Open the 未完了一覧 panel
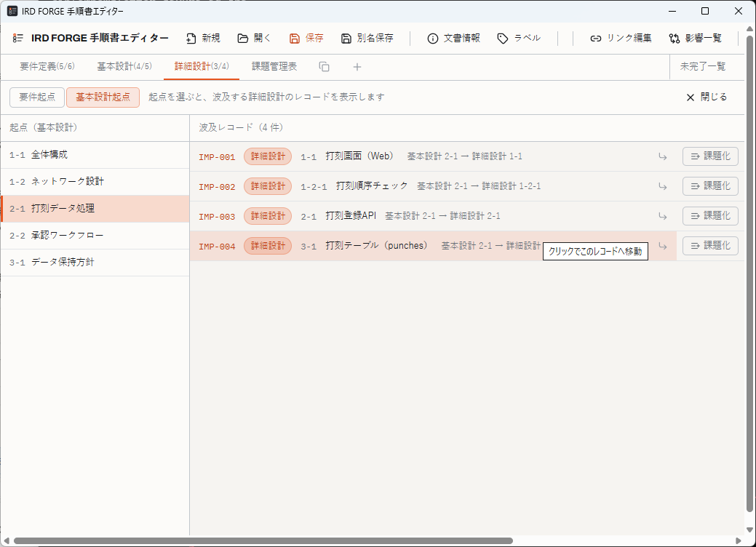Image resolution: width=756 pixels, height=547 pixels. [703, 66]
